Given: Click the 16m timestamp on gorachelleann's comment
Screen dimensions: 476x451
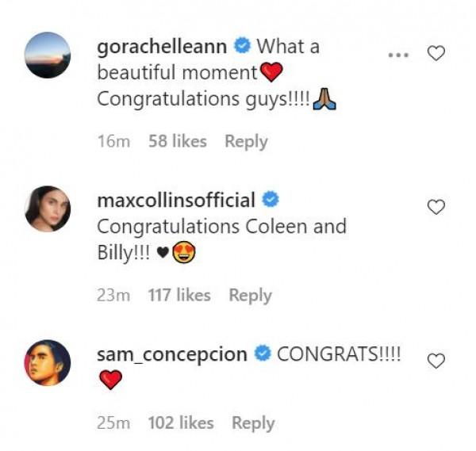Looking at the screenshot, I should point(110,141).
